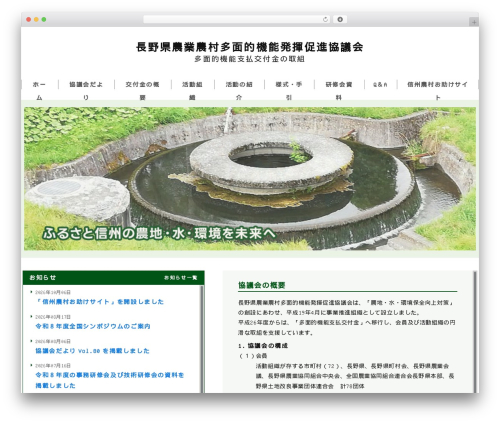Viewport: 500px width, 423px height.
Task: Open the 協議会だより menu item
Action: [x=86, y=91]
